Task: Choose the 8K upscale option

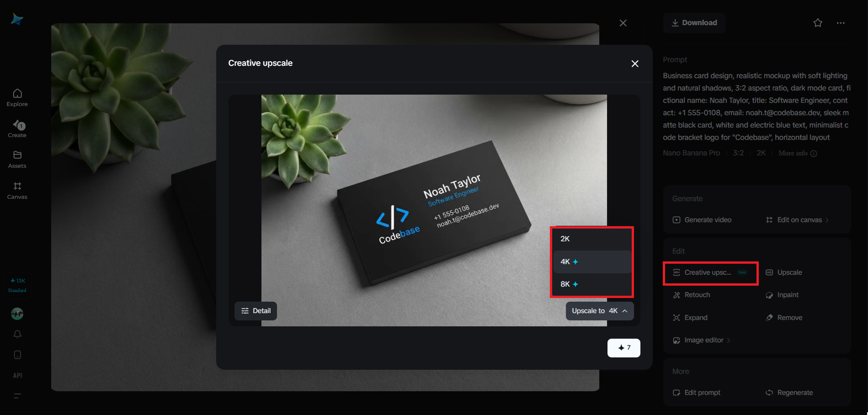Action: pos(592,284)
